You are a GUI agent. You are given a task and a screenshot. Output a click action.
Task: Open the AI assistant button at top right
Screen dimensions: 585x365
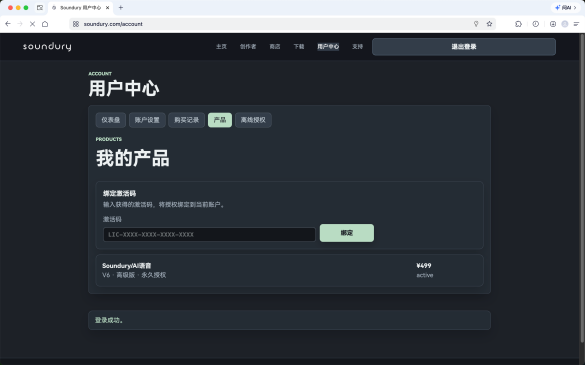pos(566,7)
